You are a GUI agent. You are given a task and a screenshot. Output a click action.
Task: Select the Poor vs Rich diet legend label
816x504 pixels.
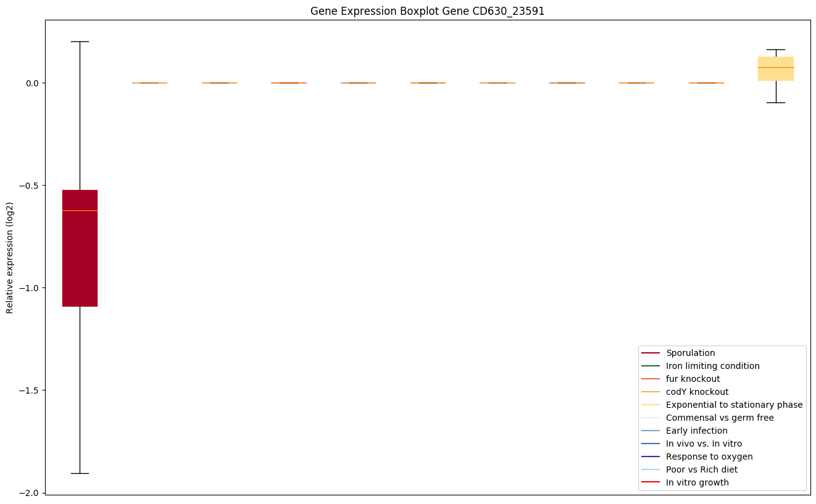[701, 469]
